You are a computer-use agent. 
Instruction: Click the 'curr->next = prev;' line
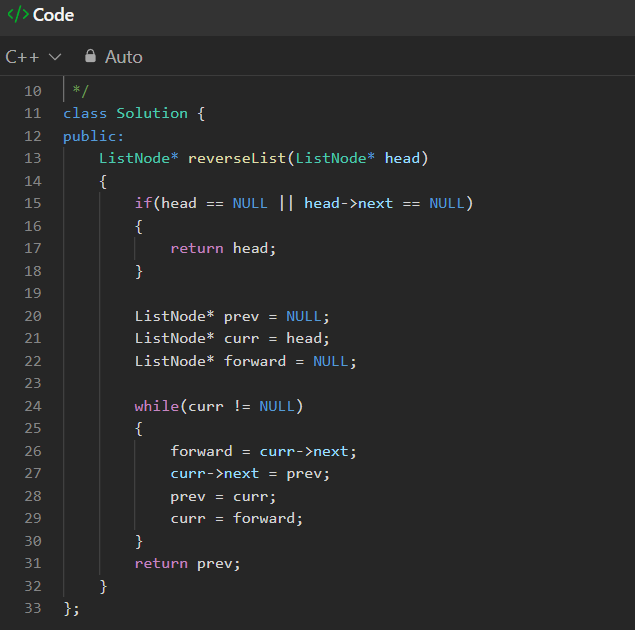(250, 474)
